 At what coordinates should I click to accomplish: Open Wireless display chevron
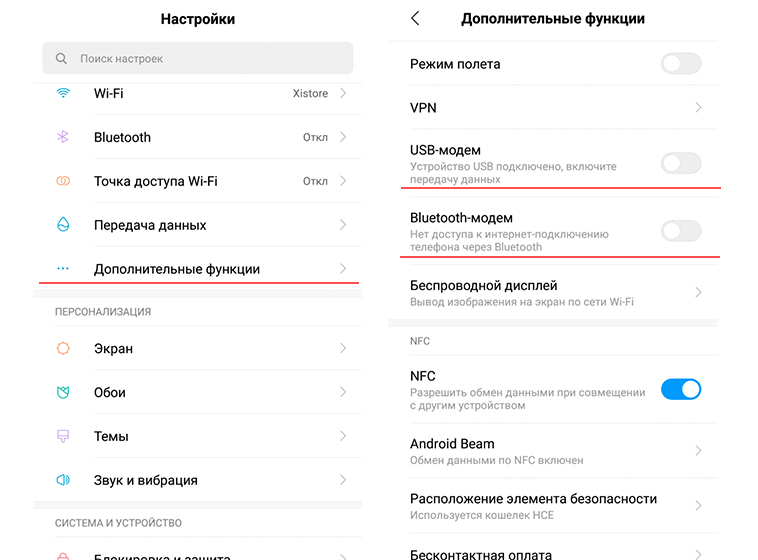698,292
